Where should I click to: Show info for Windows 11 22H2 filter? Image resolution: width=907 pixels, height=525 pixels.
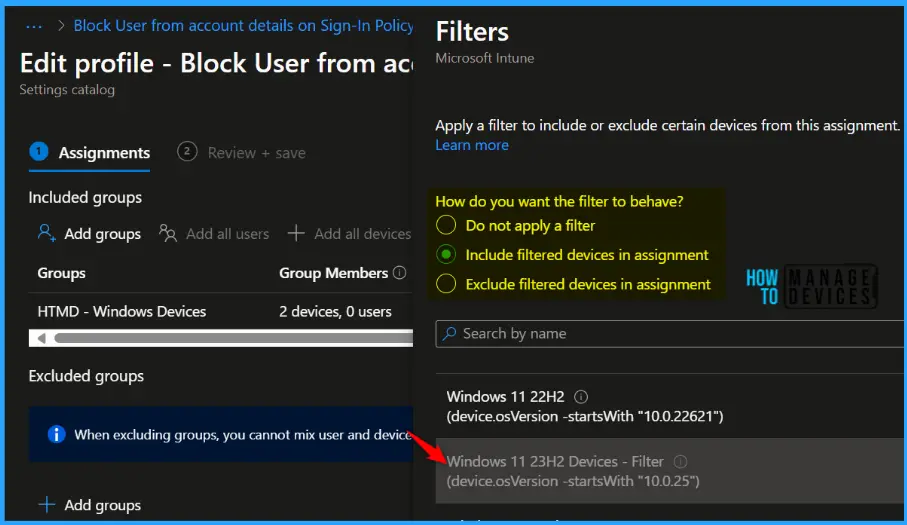(x=581, y=397)
